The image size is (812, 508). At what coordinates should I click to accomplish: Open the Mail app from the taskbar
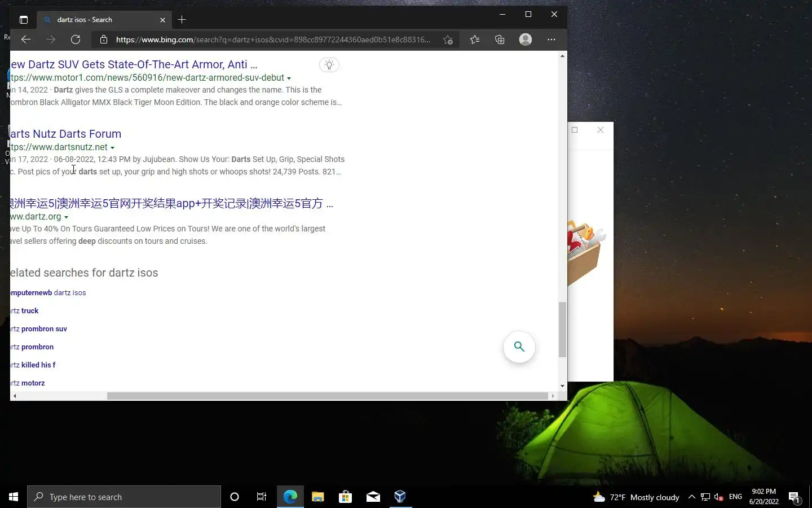(x=373, y=497)
